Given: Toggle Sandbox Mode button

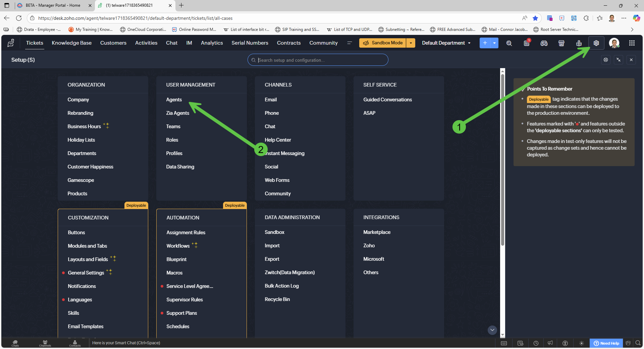Looking at the screenshot, I should (383, 43).
